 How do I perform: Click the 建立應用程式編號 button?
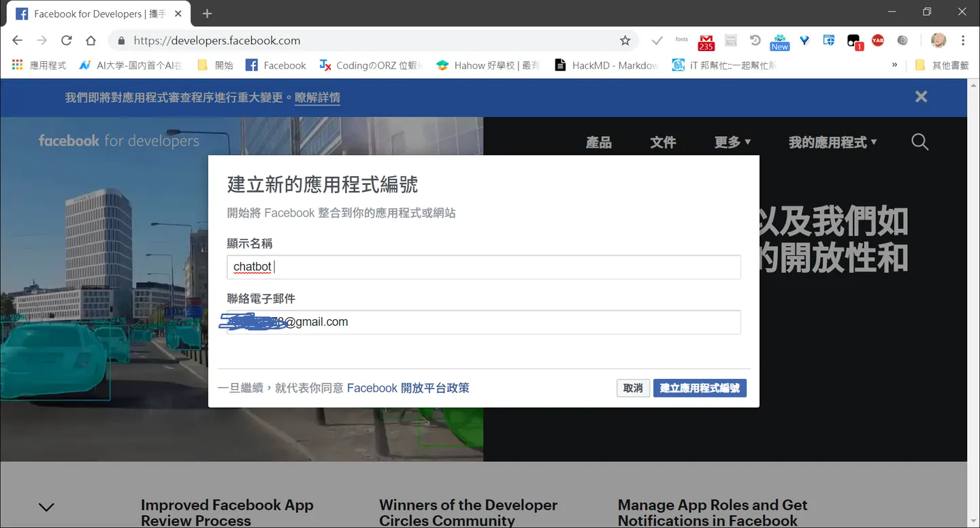click(700, 388)
